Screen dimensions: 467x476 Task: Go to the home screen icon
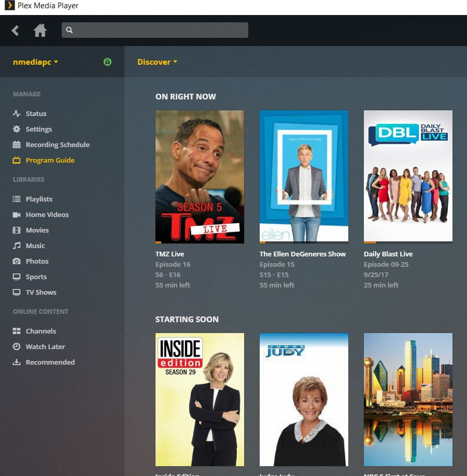coord(40,31)
